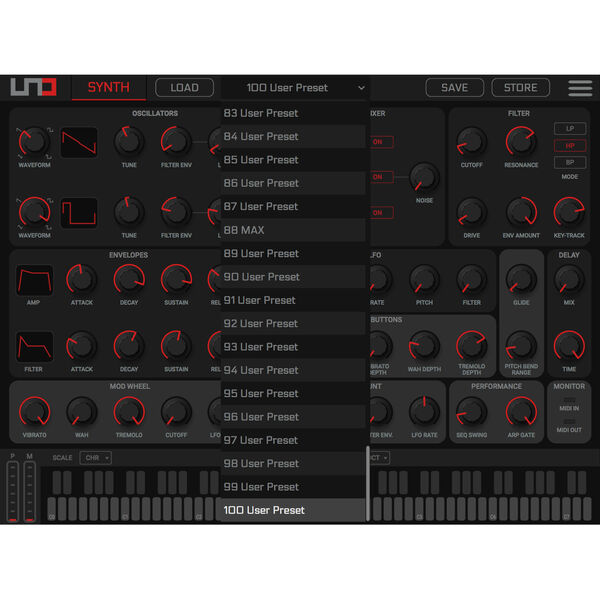Click the KEY-TRACK knob
This screenshot has width=600, height=600.
[569, 212]
